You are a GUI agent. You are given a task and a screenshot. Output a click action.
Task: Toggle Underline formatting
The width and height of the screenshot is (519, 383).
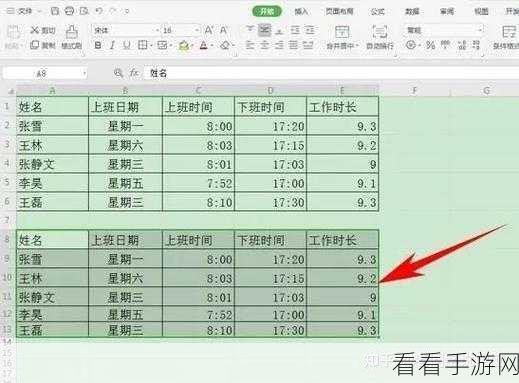pyautogui.click(x=126, y=45)
